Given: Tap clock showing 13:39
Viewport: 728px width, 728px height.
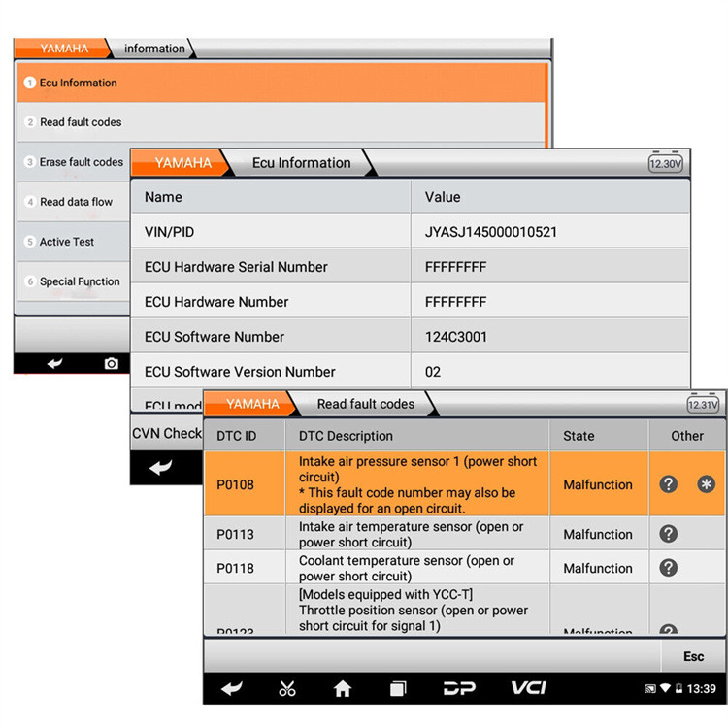Looking at the screenshot, I should pos(701,688).
